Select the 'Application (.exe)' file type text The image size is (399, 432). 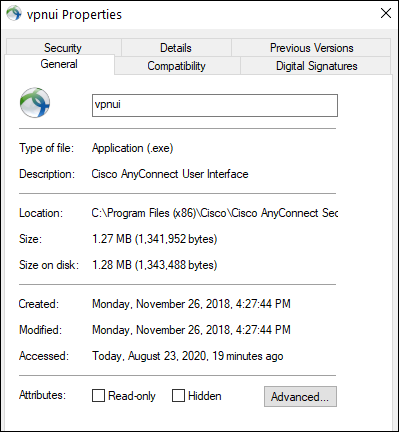click(x=133, y=148)
